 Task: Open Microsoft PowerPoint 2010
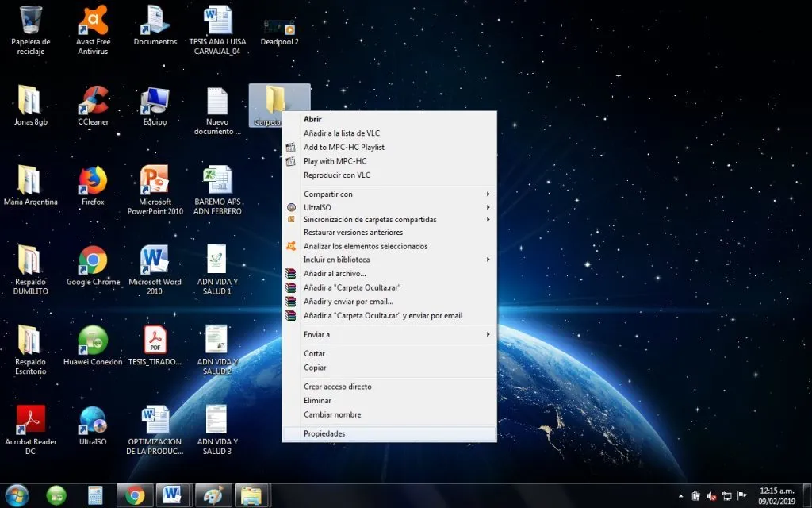(x=155, y=181)
